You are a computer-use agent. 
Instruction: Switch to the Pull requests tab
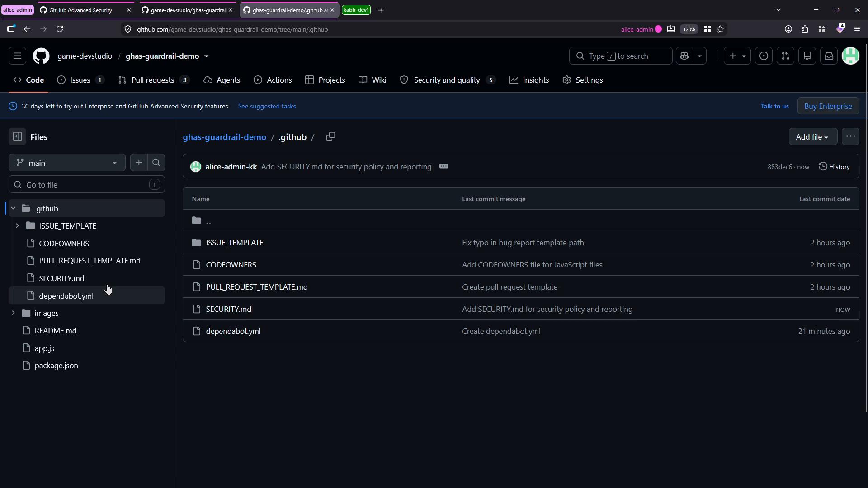[153, 80]
